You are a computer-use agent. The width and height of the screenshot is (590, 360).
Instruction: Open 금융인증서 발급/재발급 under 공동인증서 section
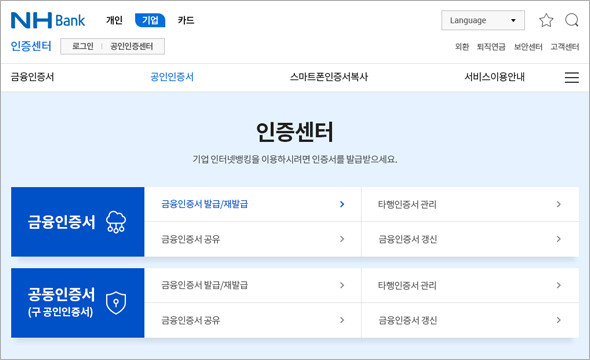(x=205, y=285)
